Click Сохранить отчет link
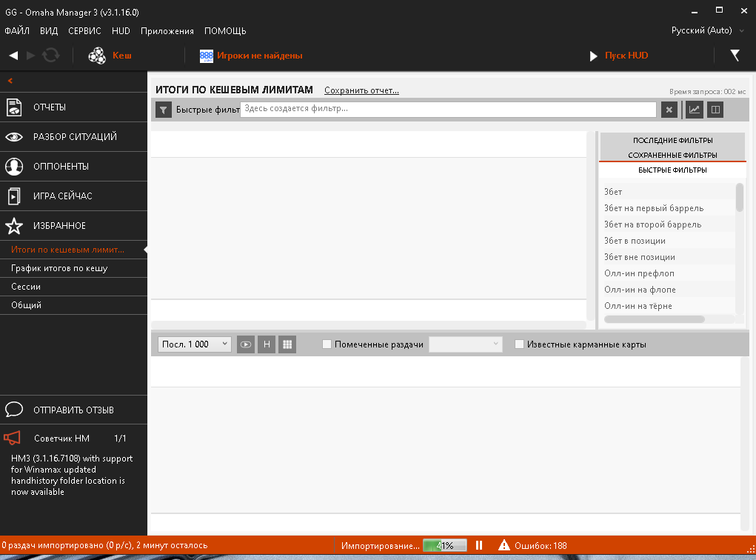This screenshot has height=560, width=756. click(x=361, y=90)
